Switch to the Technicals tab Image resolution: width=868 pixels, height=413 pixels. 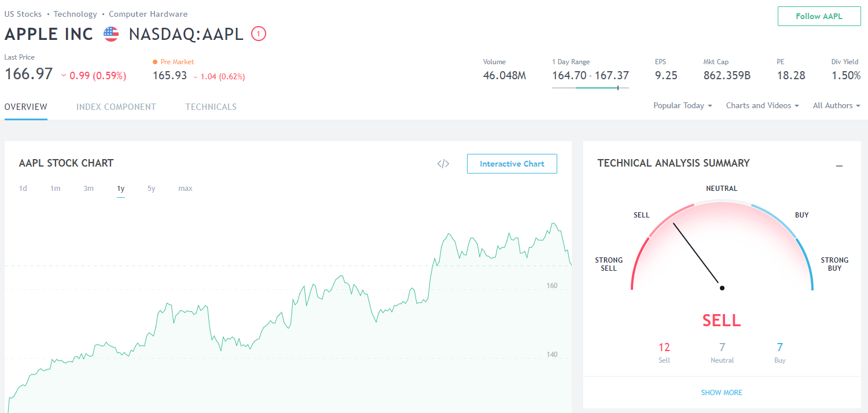(x=211, y=107)
